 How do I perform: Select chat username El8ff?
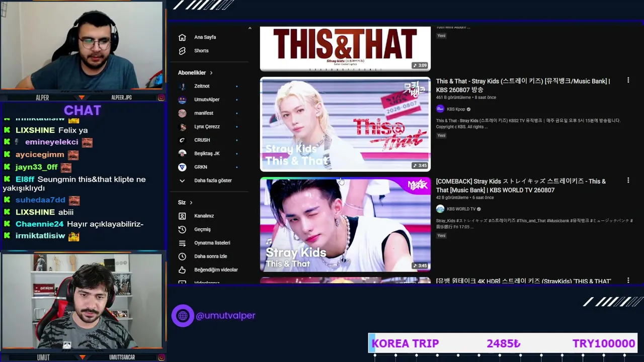pyautogui.click(x=25, y=179)
